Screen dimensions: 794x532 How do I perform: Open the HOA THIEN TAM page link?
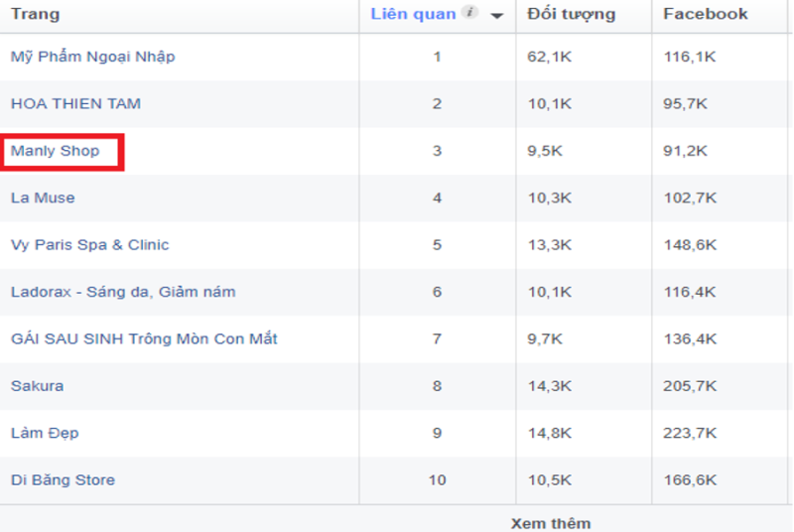point(76,104)
